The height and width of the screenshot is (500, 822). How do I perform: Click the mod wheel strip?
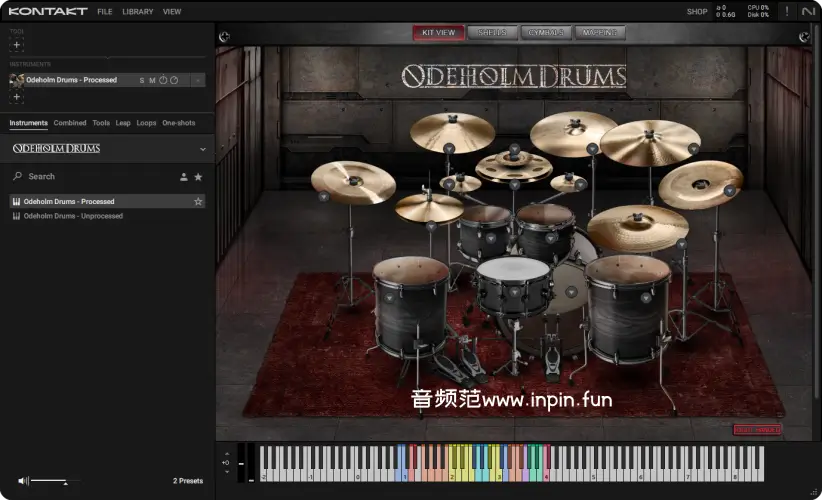point(251,463)
